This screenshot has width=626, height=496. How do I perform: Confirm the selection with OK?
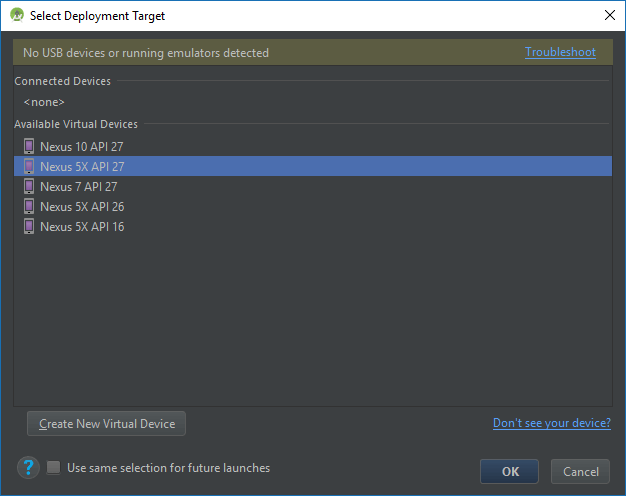509,472
